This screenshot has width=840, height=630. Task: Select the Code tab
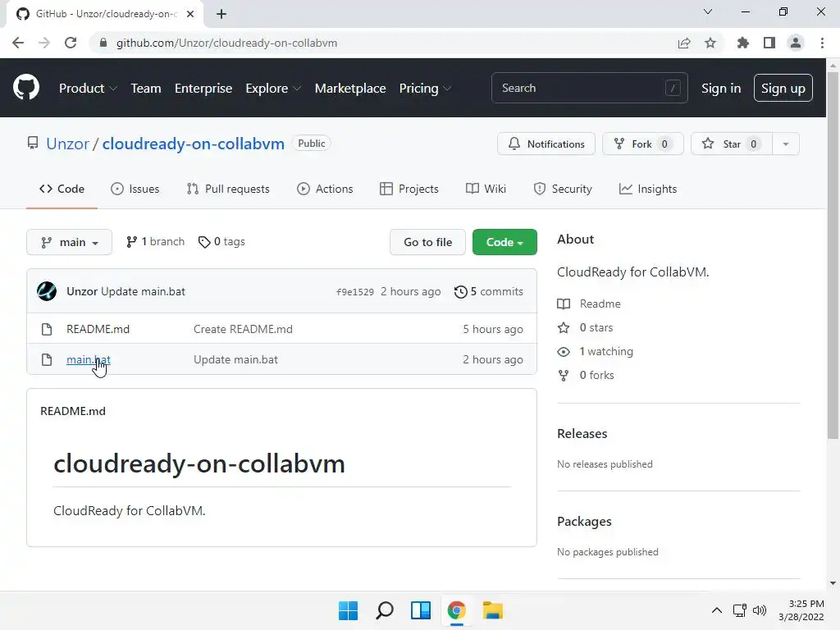click(x=62, y=189)
